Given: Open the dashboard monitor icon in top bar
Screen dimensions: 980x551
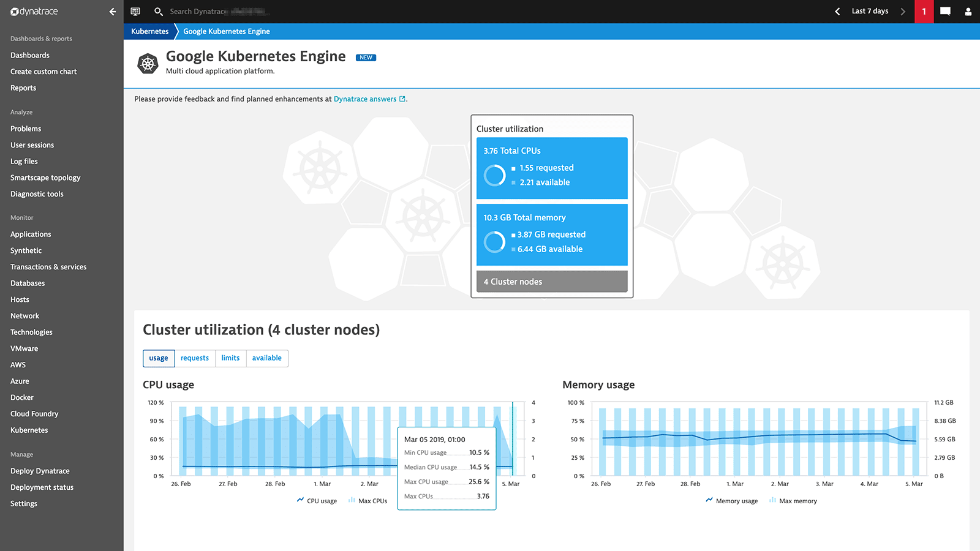Looking at the screenshot, I should pyautogui.click(x=135, y=12).
